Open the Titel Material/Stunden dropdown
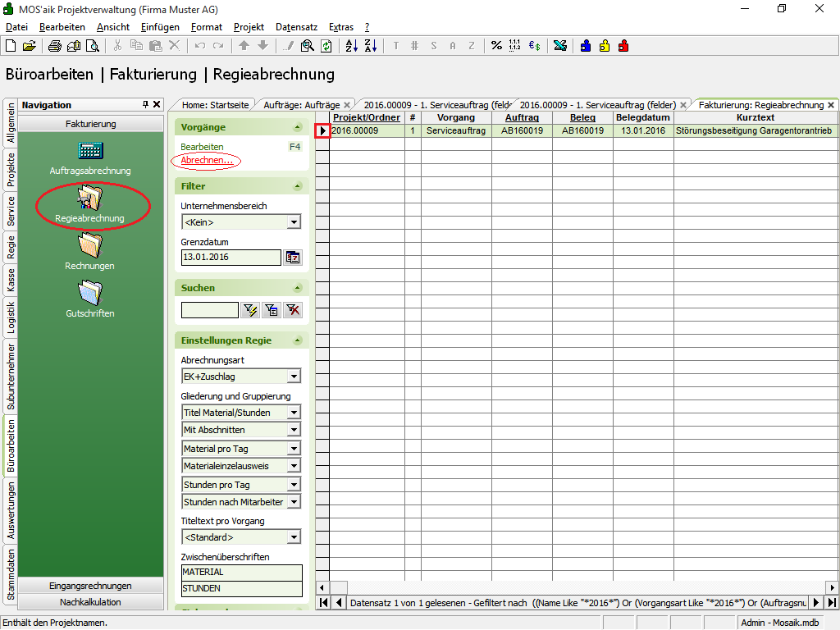 point(294,413)
